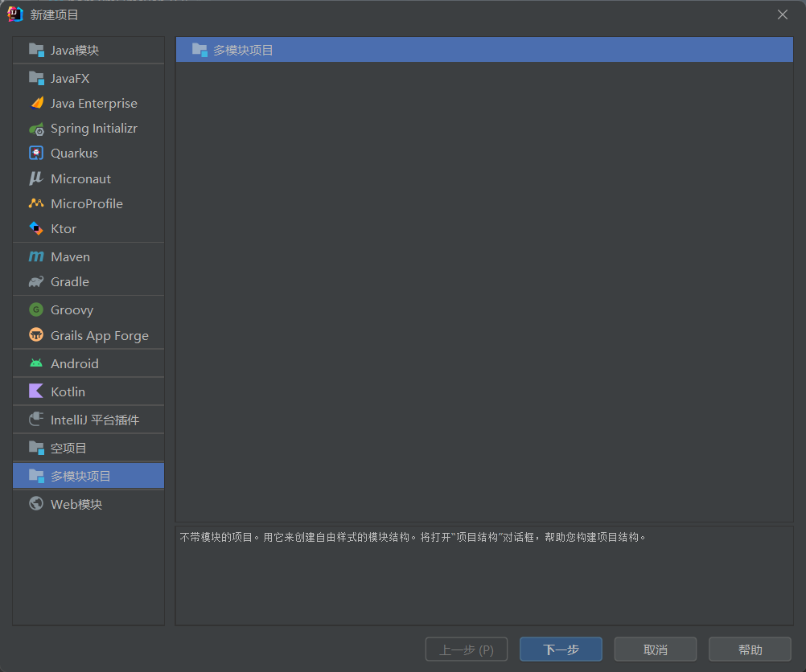806x672 pixels.
Task: Select JavaFX project type
Action: coord(88,78)
